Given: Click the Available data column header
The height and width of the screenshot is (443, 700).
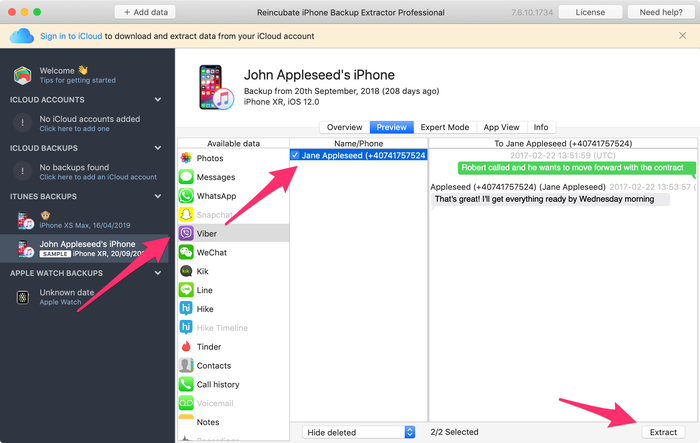Looking at the screenshot, I should (233, 143).
